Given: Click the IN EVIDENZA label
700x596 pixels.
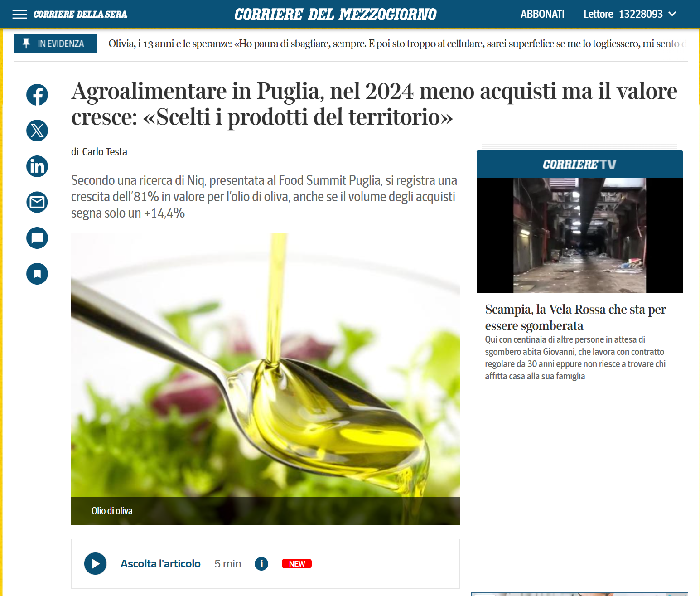Looking at the screenshot, I should (55, 44).
